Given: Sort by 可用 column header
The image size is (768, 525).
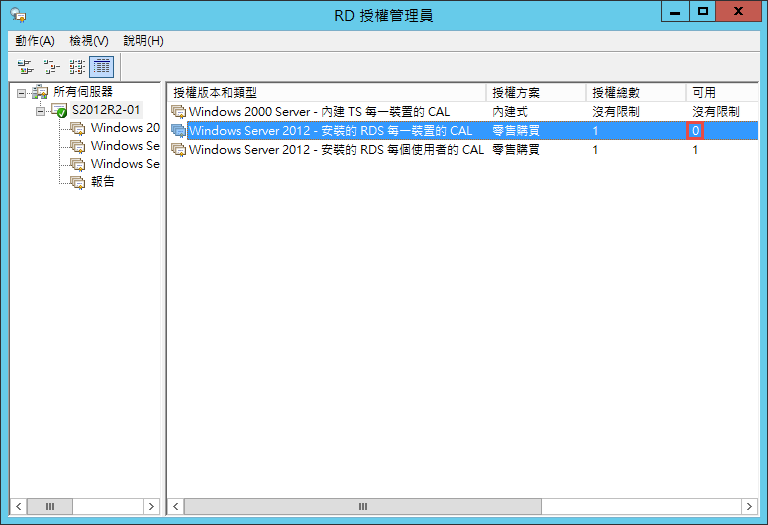Looking at the screenshot, I should (722, 93).
